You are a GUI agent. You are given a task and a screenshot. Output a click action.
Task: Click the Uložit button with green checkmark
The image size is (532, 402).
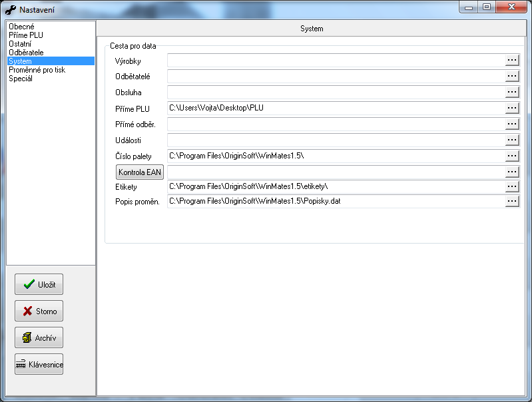[39, 284]
